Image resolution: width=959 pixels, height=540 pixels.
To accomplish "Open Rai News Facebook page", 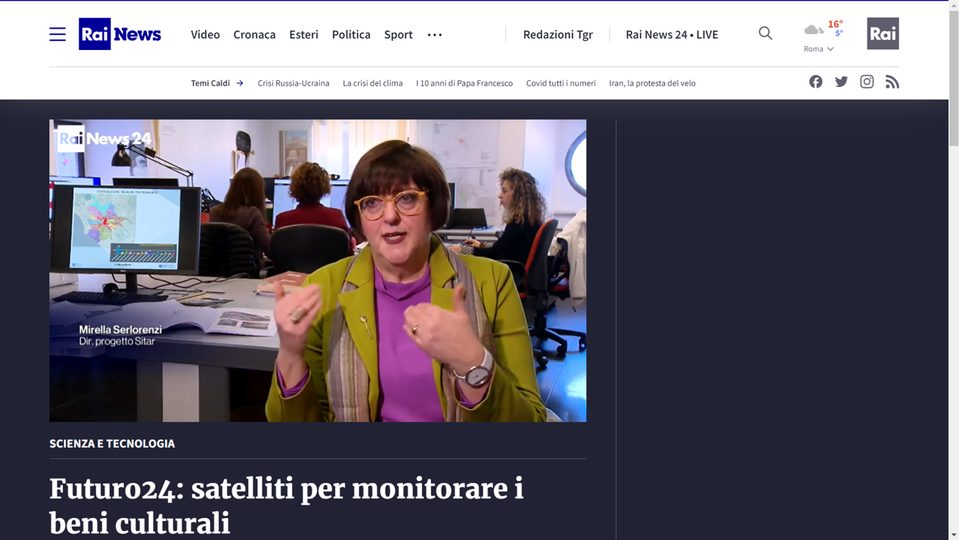I will (815, 82).
